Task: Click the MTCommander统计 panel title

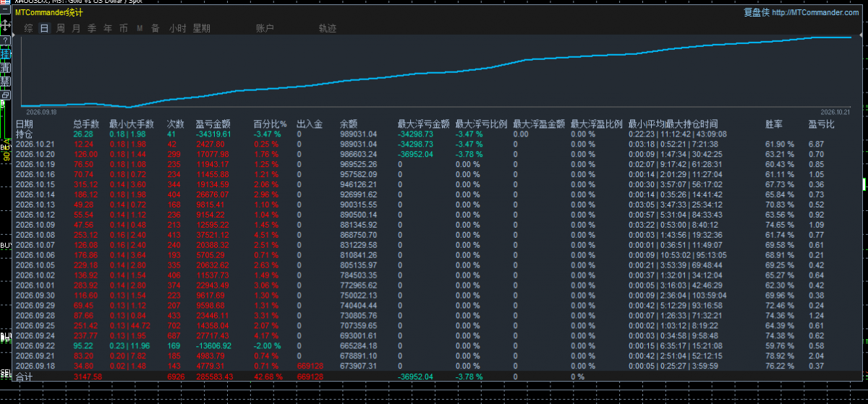Action: tap(49, 12)
